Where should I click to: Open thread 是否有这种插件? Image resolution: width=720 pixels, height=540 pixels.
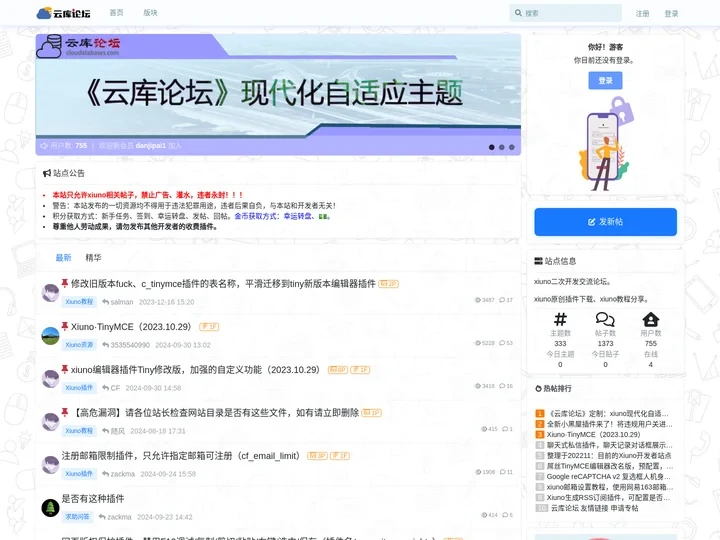coord(93,499)
